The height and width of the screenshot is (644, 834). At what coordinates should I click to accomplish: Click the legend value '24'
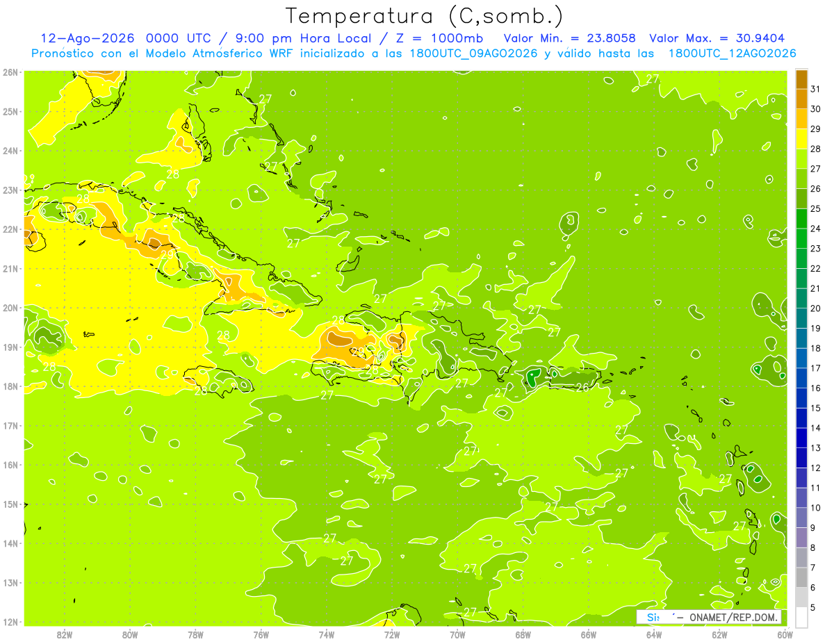(x=816, y=229)
